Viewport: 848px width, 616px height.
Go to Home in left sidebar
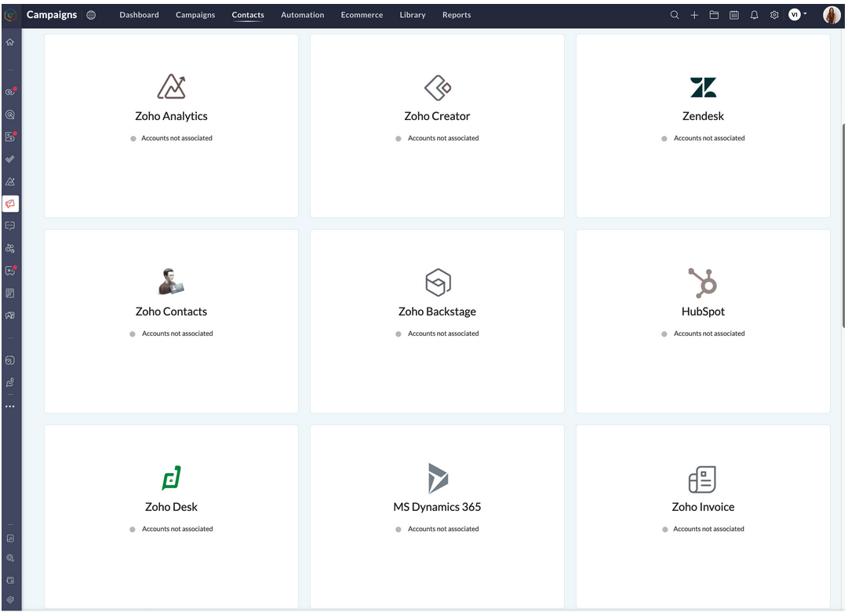[10, 42]
